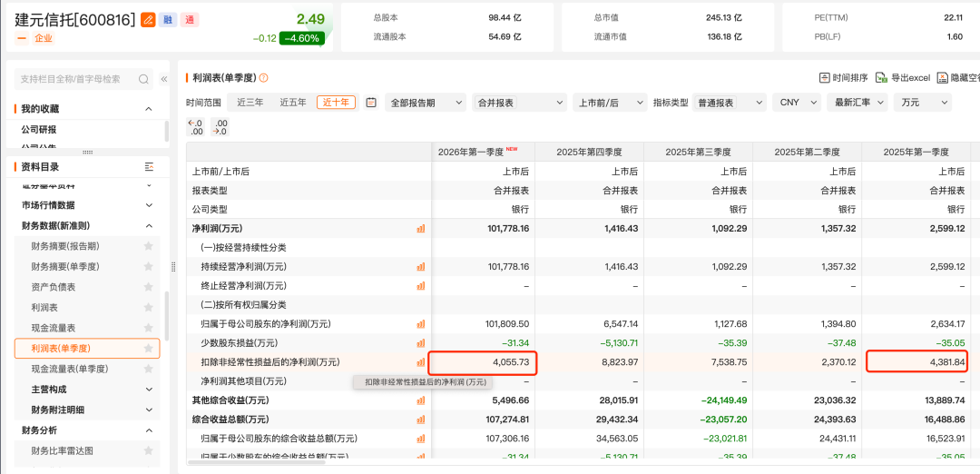This screenshot has height=474, width=980.
Task: Expand 市场行情数据 section
Action: 149,205
